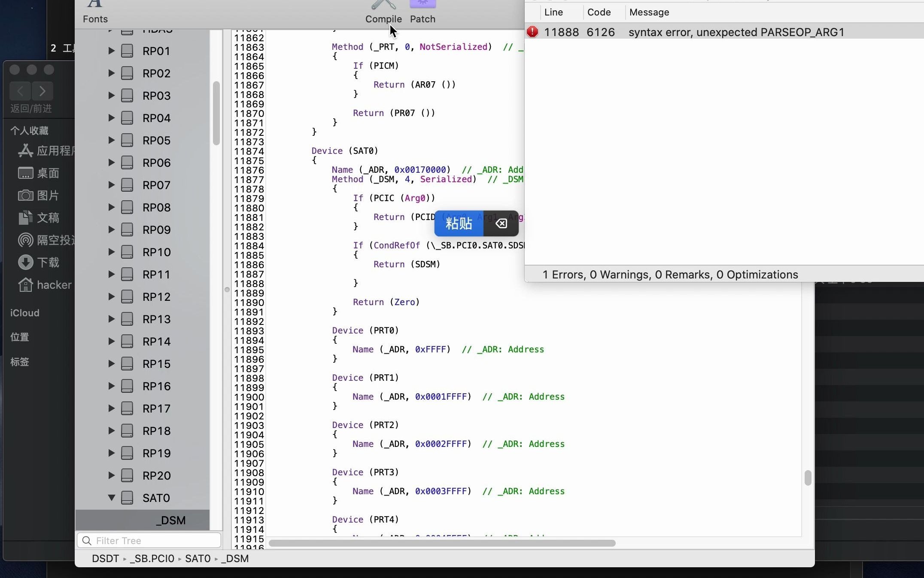Toggle visibility of RPO7 tree item

110,185
